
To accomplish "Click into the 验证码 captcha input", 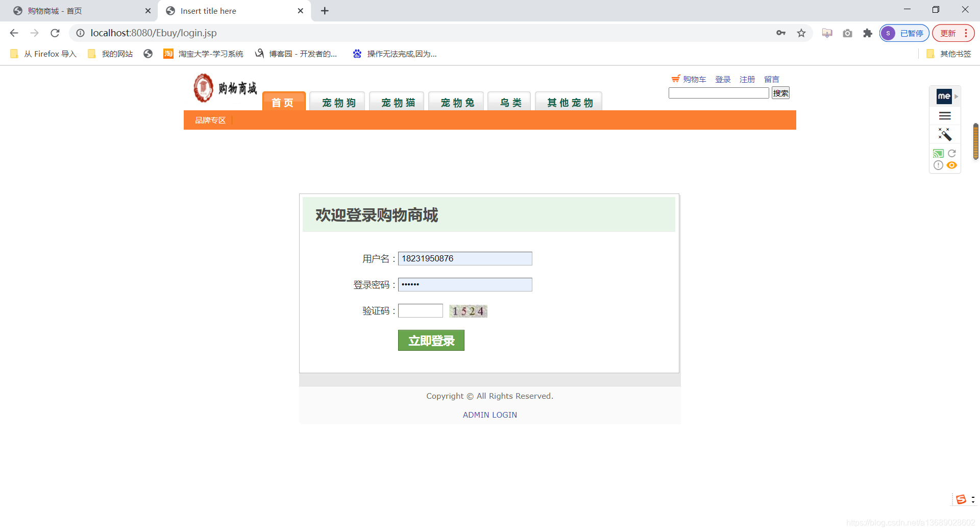I will click(421, 310).
